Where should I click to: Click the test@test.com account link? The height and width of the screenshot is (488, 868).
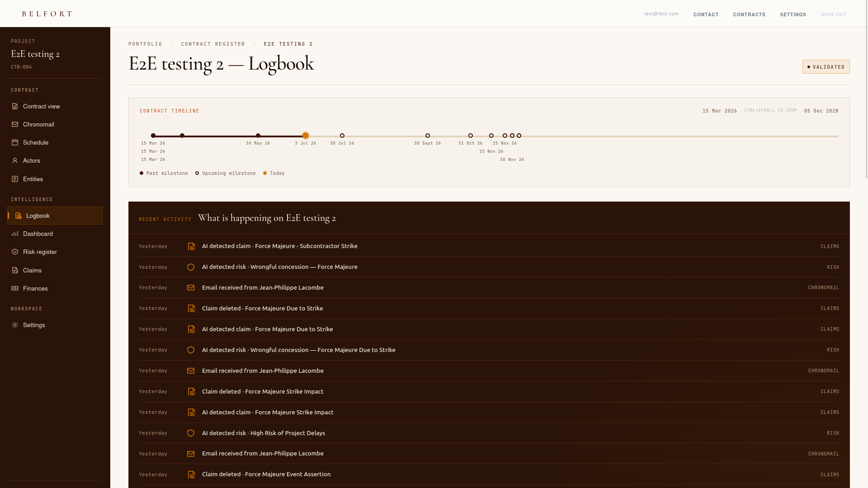pyautogui.click(x=661, y=14)
